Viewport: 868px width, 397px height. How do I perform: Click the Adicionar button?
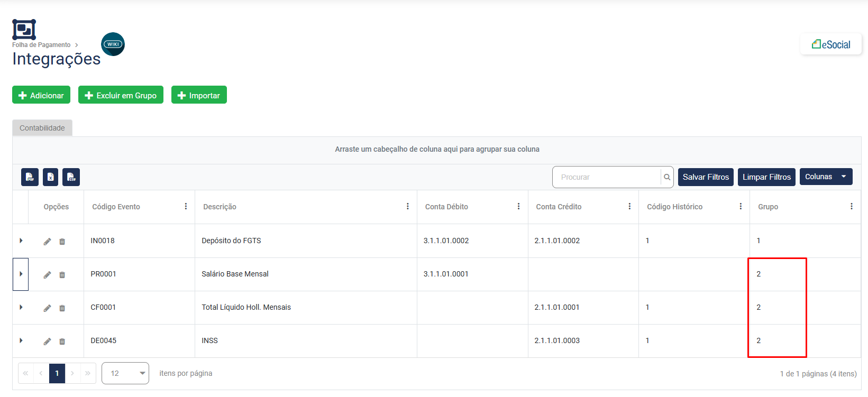click(41, 95)
